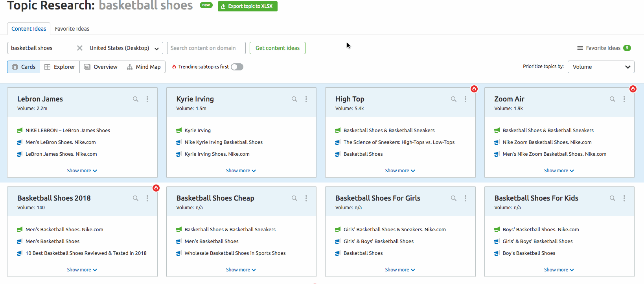Click the Get content ideas button

278,48
